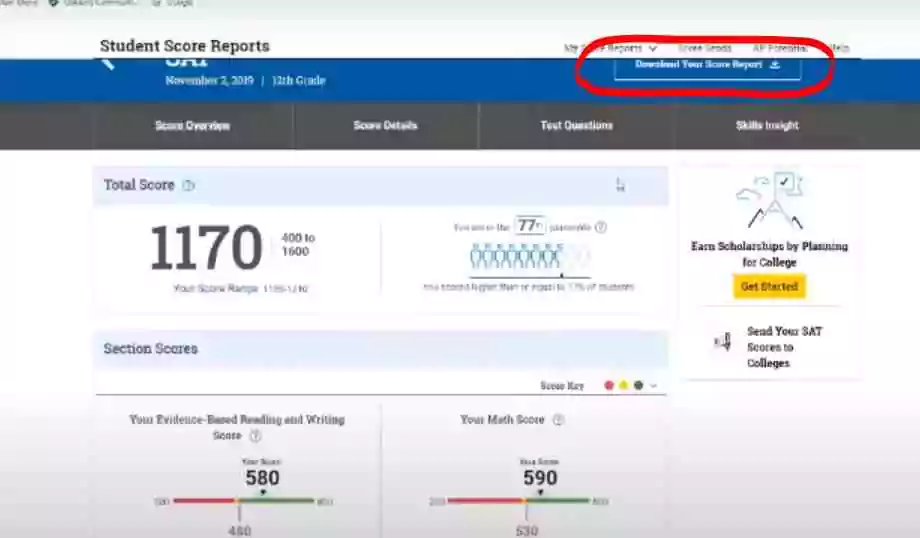Expand the Score Key chevron
Viewport: 920px width, 538px height.
[x=654, y=385]
